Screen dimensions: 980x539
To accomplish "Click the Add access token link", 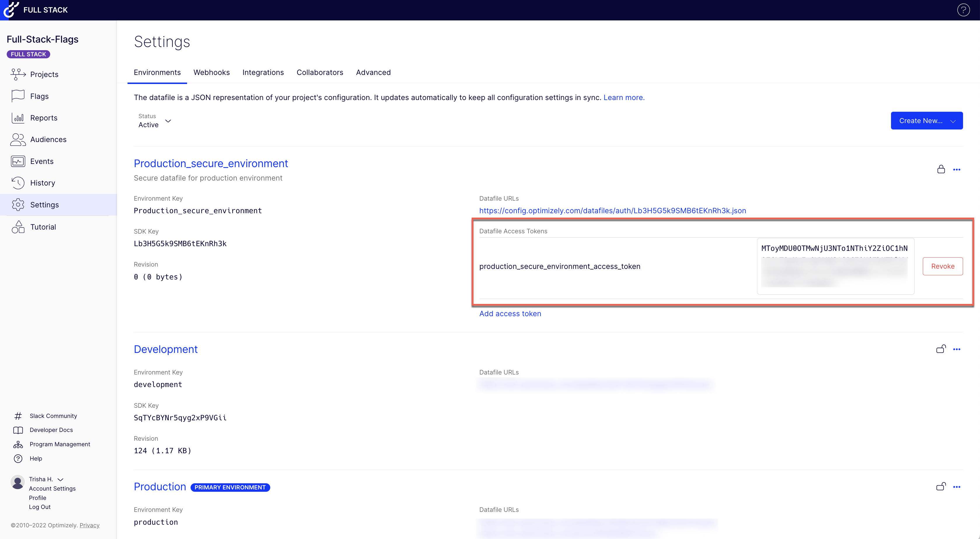I will [x=510, y=314].
